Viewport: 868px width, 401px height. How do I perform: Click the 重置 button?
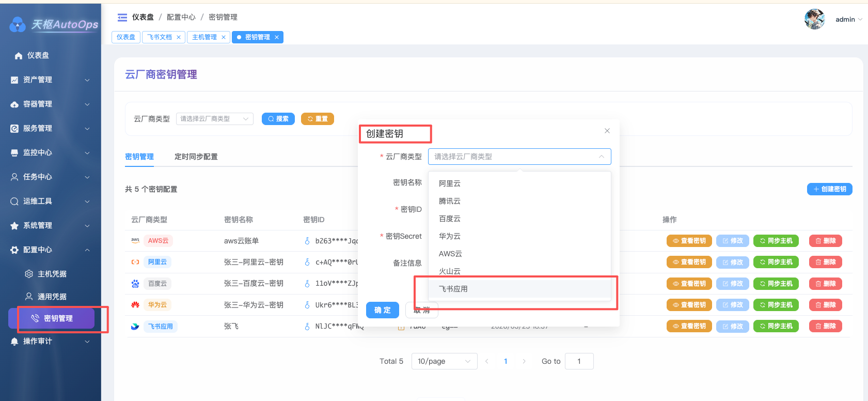[x=318, y=119]
